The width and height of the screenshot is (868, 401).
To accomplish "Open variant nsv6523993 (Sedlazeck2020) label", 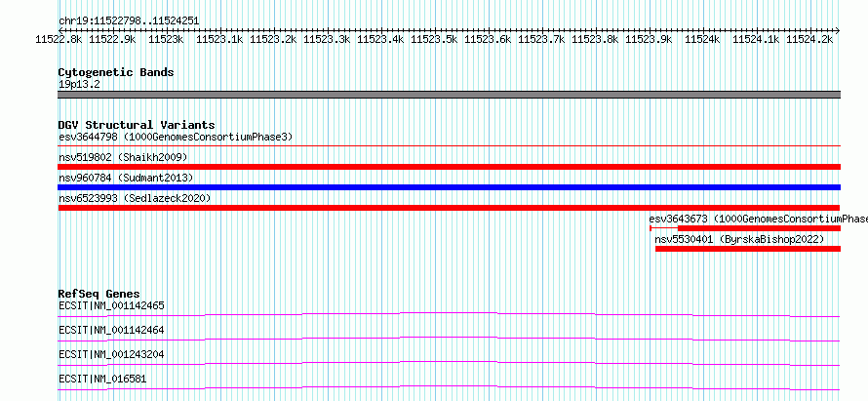I will (135, 198).
